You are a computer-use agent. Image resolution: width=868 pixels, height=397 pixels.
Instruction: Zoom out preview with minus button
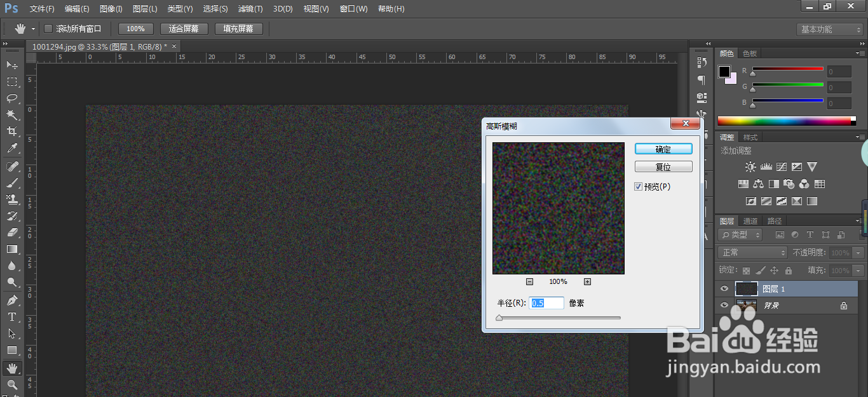pos(529,282)
